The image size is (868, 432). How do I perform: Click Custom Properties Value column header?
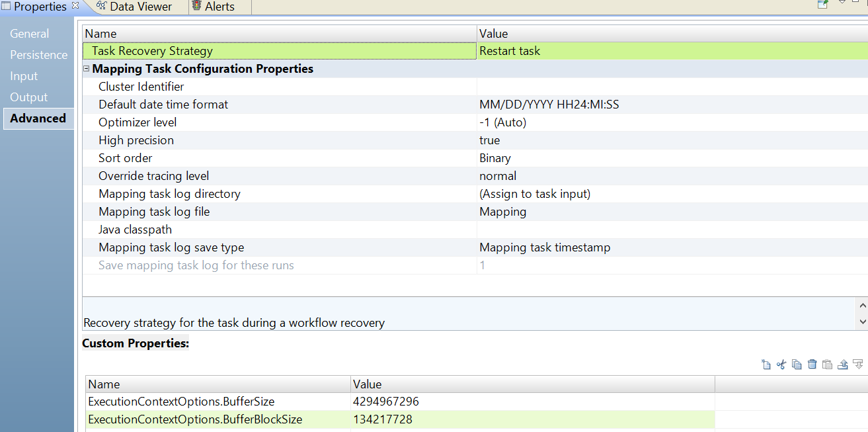click(x=532, y=384)
